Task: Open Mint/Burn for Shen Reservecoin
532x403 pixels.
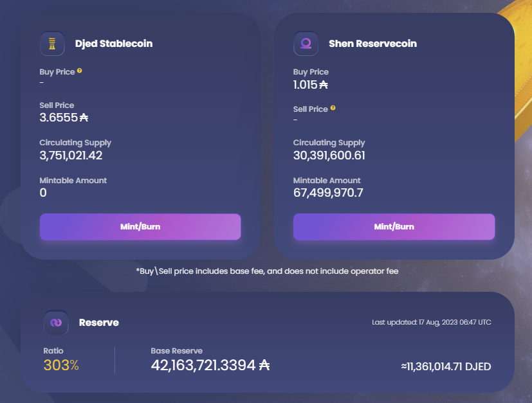Action: click(x=394, y=227)
